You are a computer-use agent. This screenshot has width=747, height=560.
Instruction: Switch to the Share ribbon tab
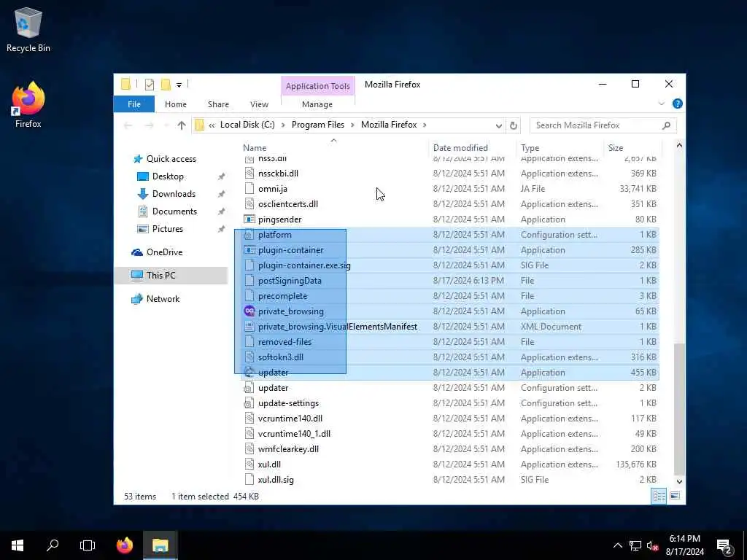(x=218, y=104)
